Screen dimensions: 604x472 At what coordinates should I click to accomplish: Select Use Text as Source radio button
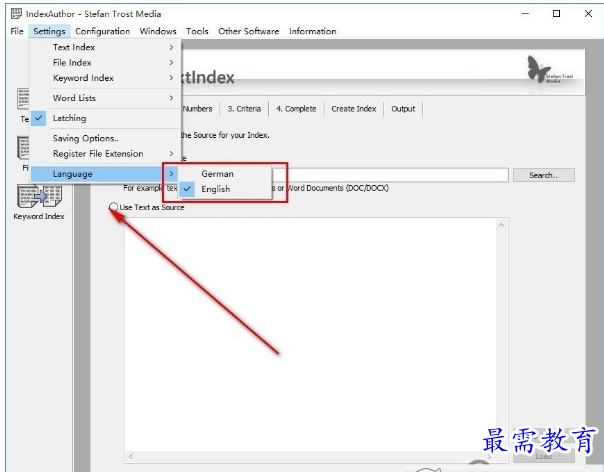pos(113,207)
